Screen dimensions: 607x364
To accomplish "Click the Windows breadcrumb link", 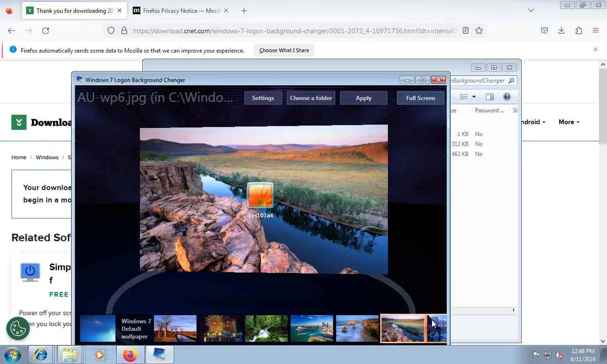I will (x=47, y=157).
